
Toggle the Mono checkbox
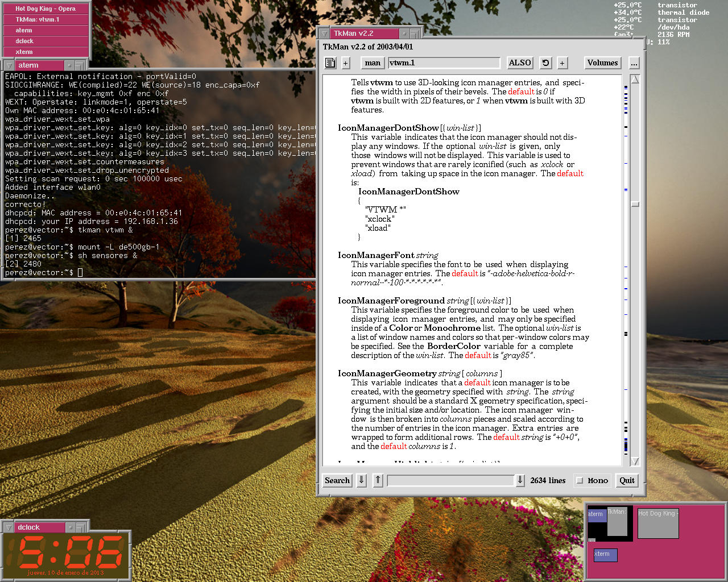(x=580, y=480)
